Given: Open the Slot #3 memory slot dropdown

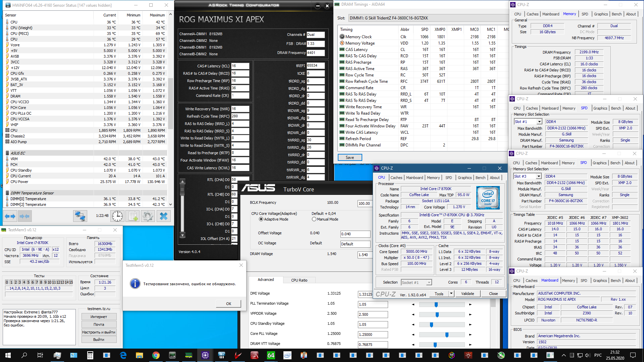Looking at the screenshot, I should pos(539,176).
